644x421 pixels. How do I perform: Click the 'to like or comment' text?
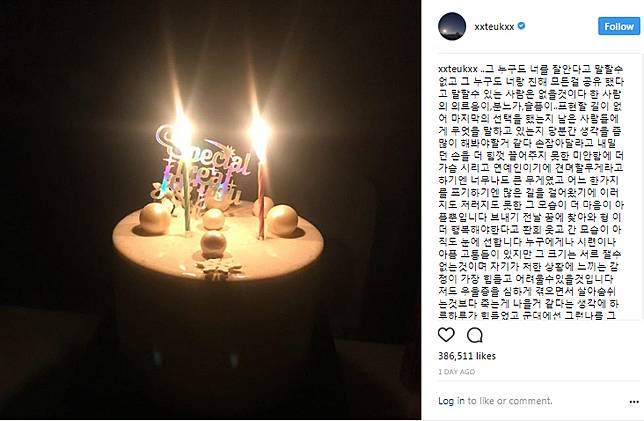(x=510, y=401)
